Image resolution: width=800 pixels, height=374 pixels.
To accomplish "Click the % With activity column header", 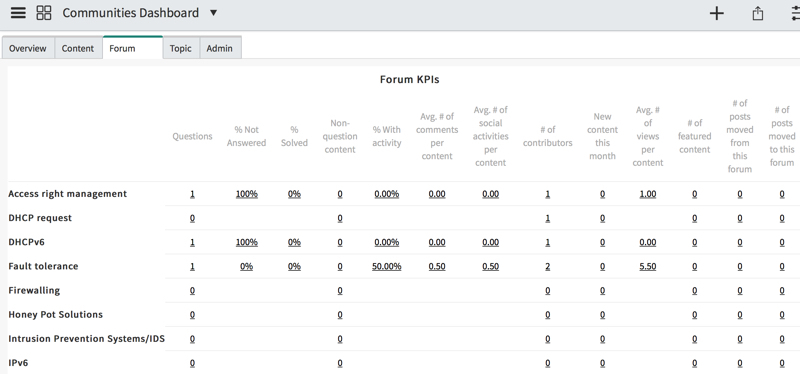I will 387,136.
